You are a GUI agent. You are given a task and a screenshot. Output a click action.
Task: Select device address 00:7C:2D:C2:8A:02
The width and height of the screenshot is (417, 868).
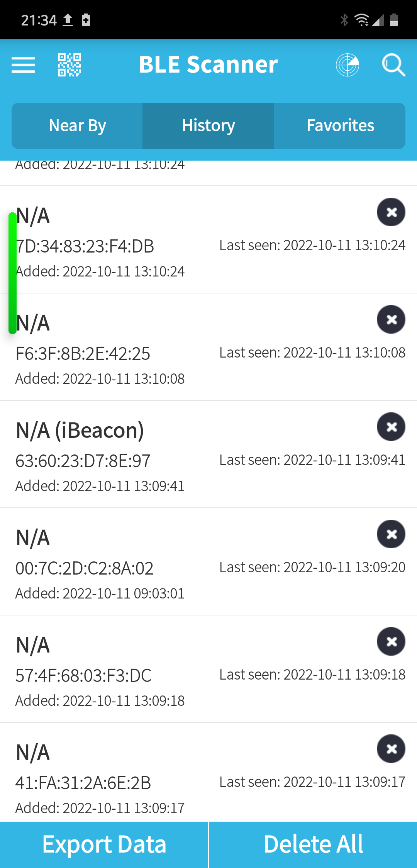85,568
